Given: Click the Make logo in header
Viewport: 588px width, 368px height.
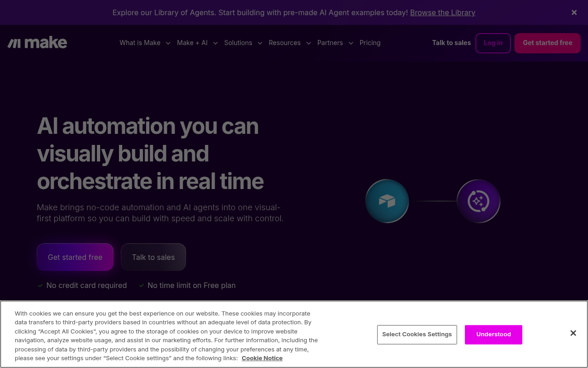Looking at the screenshot, I should pos(37,43).
